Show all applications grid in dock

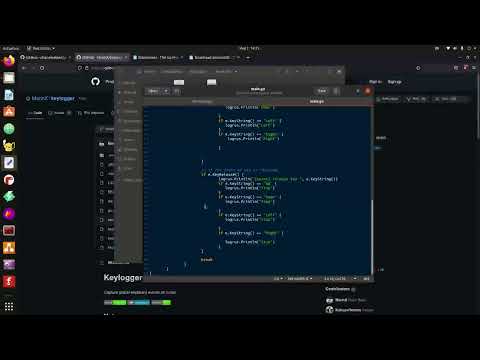coord(9,306)
